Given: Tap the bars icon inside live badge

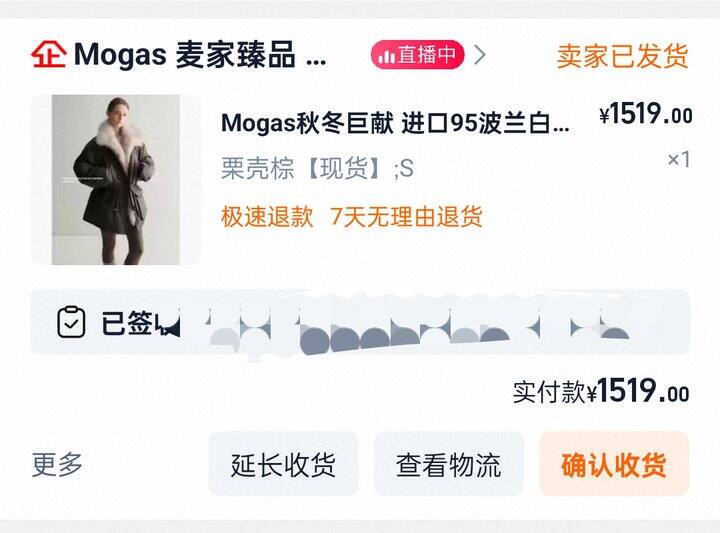Looking at the screenshot, I should pos(386,56).
